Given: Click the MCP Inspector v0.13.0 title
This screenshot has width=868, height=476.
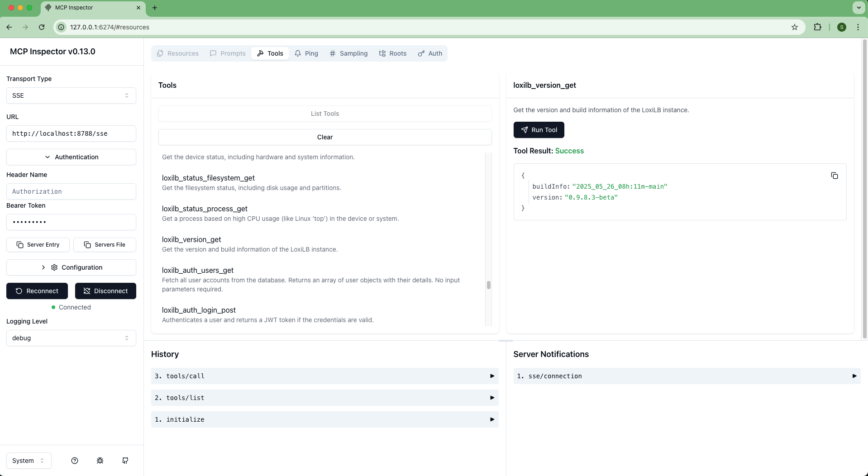Looking at the screenshot, I should point(52,52).
